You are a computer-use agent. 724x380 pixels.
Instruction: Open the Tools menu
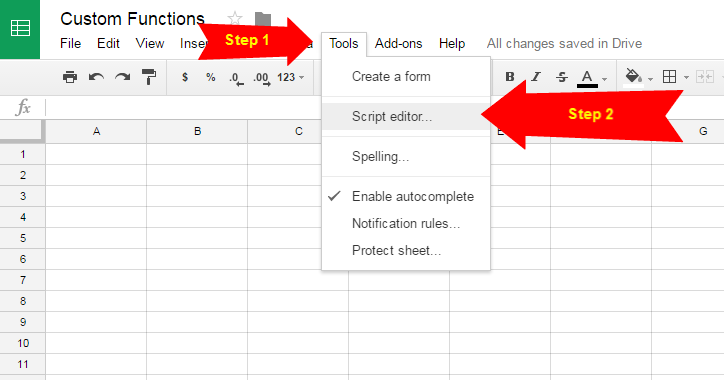click(344, 44)
